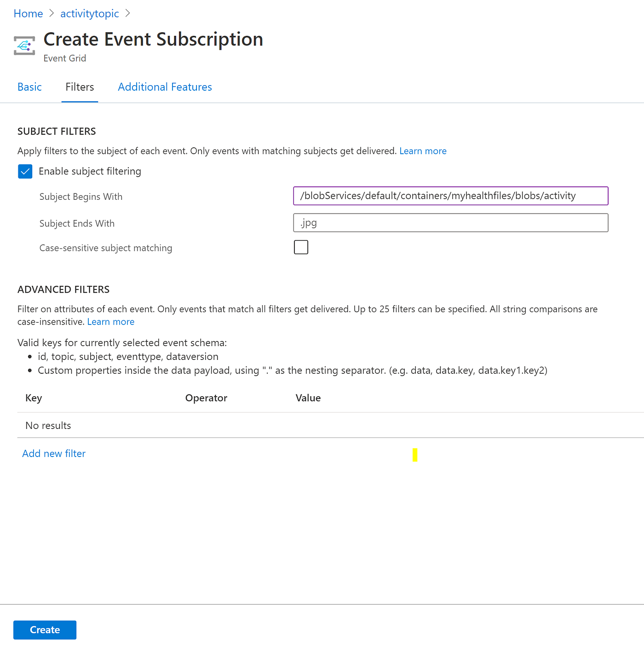This screenshot has height=654, width=644.
Task: Disable the Enable subject filtering checkbox
Action: tap(25, 171)
